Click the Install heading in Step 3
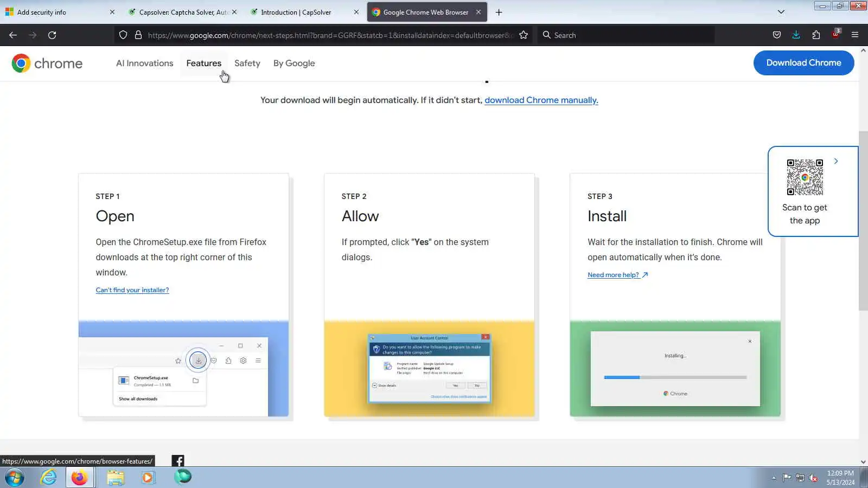Image resolution: width=868 pixels, height=488 pixels. [x=607, y=216]
